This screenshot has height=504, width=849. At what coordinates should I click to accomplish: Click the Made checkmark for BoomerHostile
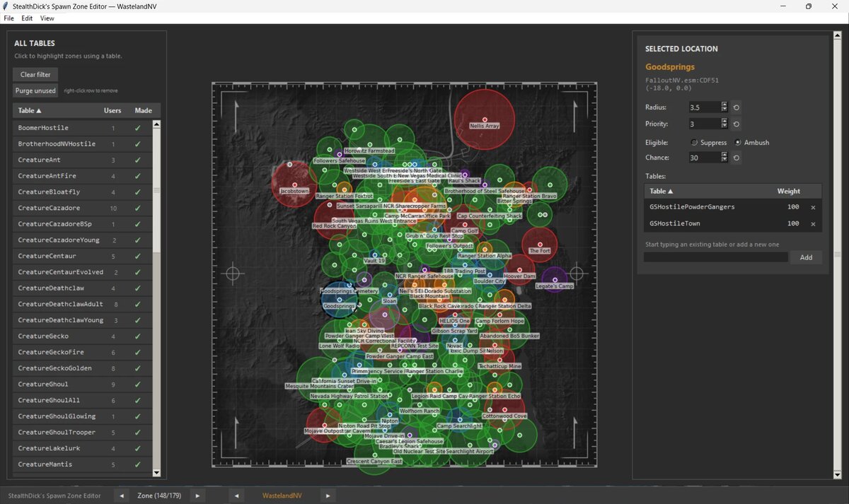pos(138,128)
